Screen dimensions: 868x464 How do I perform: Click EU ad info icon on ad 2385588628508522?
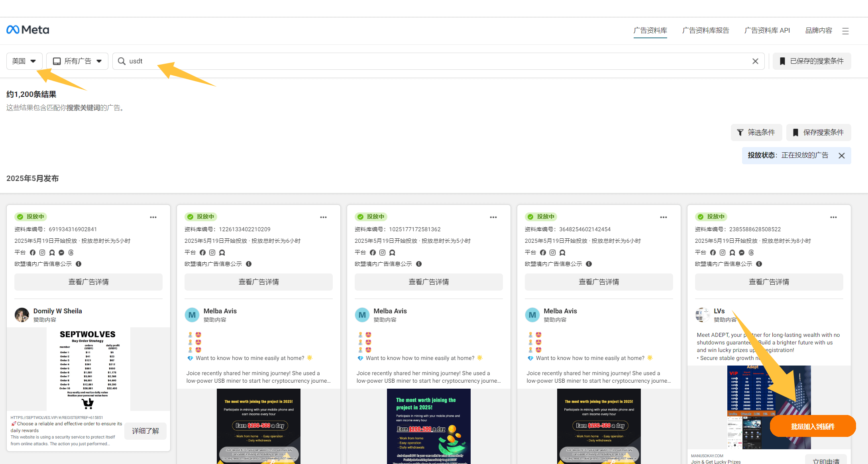(x=759, y=264)
